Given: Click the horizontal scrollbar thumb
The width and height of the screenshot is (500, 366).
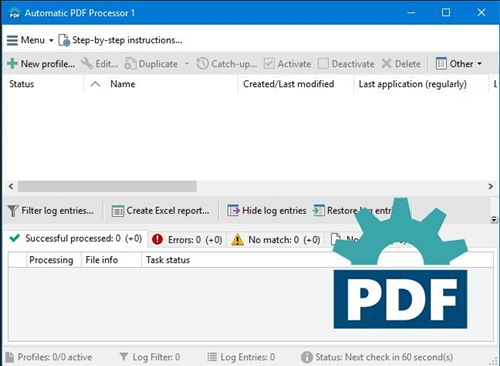Looking at the screenshot, I should 107,186.
